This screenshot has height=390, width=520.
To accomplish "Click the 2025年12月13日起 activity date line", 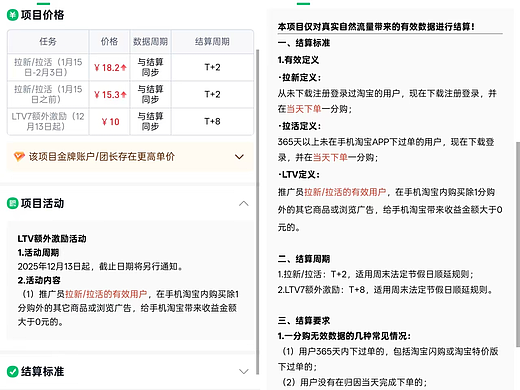I will 100,266.
